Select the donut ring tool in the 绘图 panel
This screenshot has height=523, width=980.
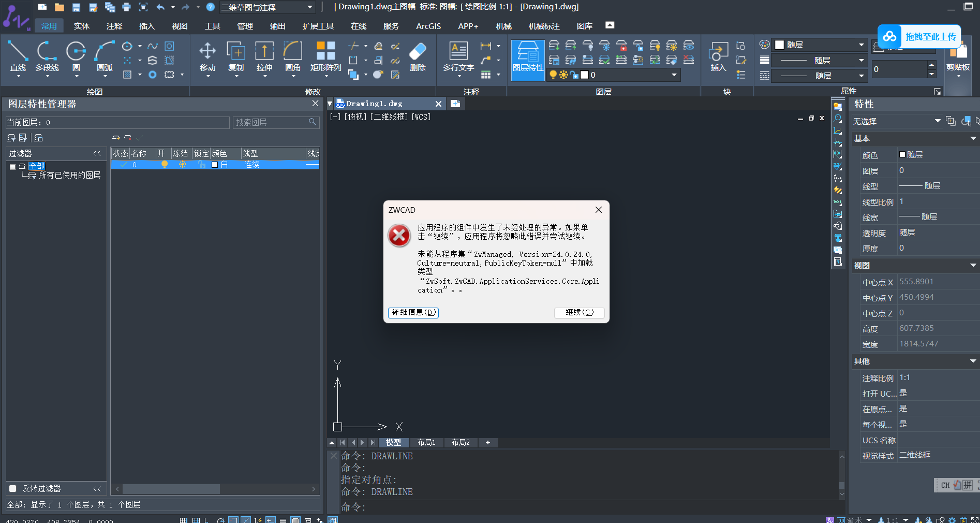pyautogui.click(x=152, y=75)
